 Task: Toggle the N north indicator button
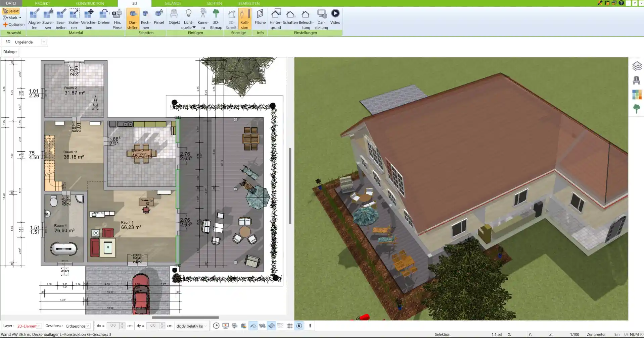point(299,326)
